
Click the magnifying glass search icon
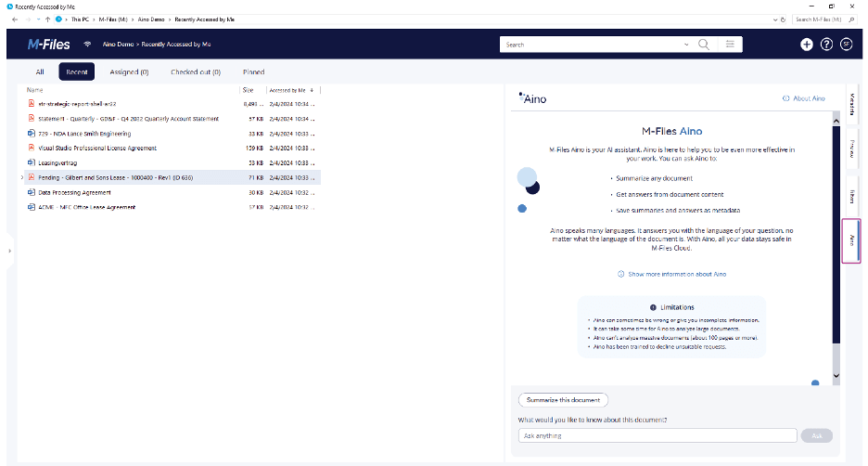point(704,44)
